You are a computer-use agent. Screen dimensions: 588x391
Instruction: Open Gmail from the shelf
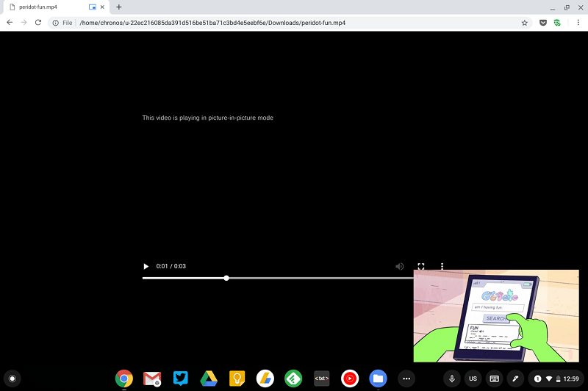click(x=152, y=379)
